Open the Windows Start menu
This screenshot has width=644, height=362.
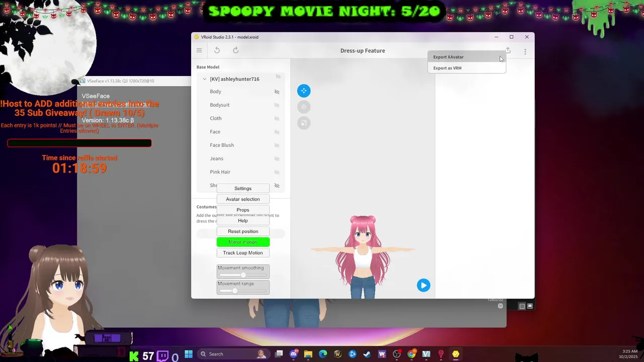click(x=189, y=354)
